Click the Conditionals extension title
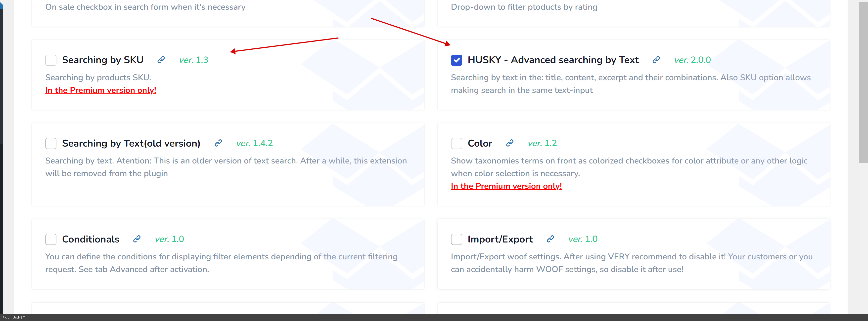The image size is (868, 321). [x=91, y=239]
